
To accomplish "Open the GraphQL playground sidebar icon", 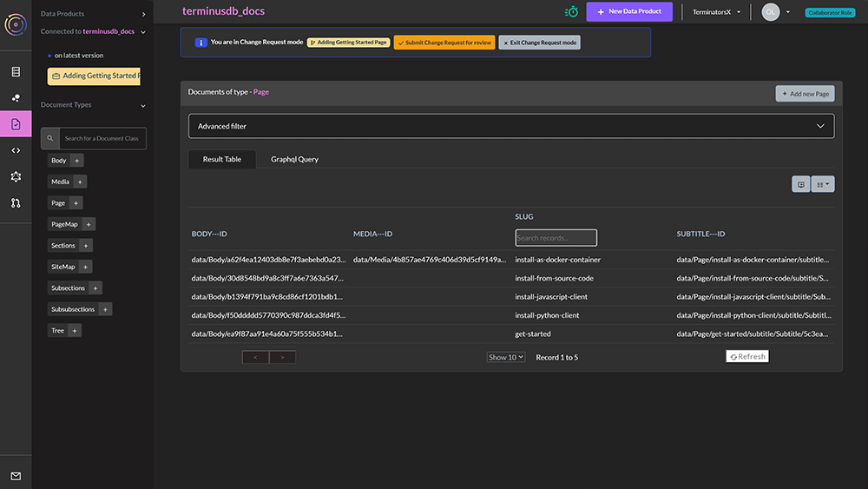I will (16, 176).
